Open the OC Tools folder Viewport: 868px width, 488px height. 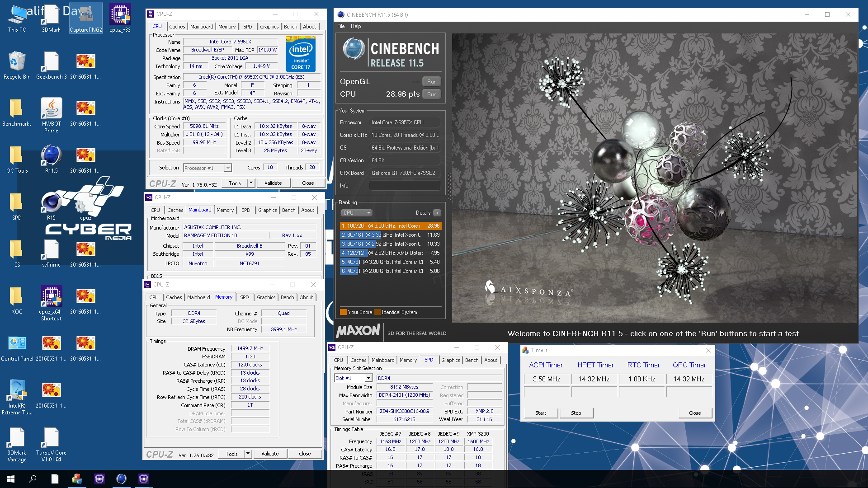point(17,159)
